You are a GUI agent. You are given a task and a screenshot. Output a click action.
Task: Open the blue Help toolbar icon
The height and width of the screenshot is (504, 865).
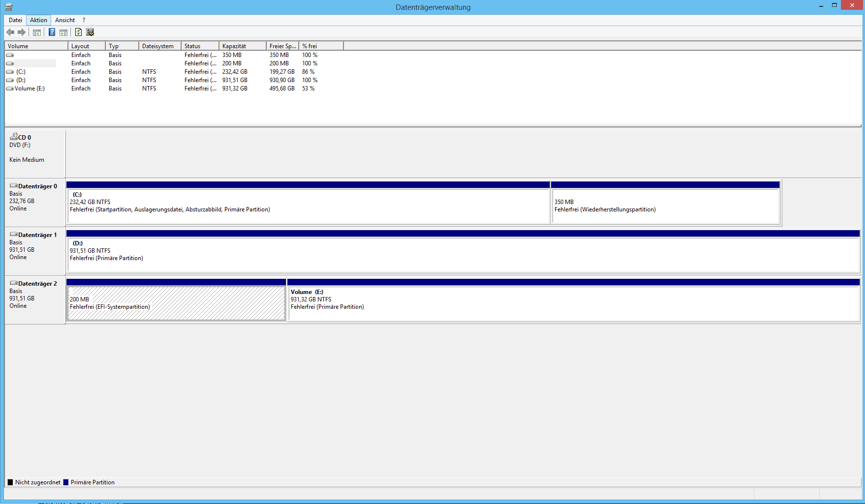(x=52, y=32)
